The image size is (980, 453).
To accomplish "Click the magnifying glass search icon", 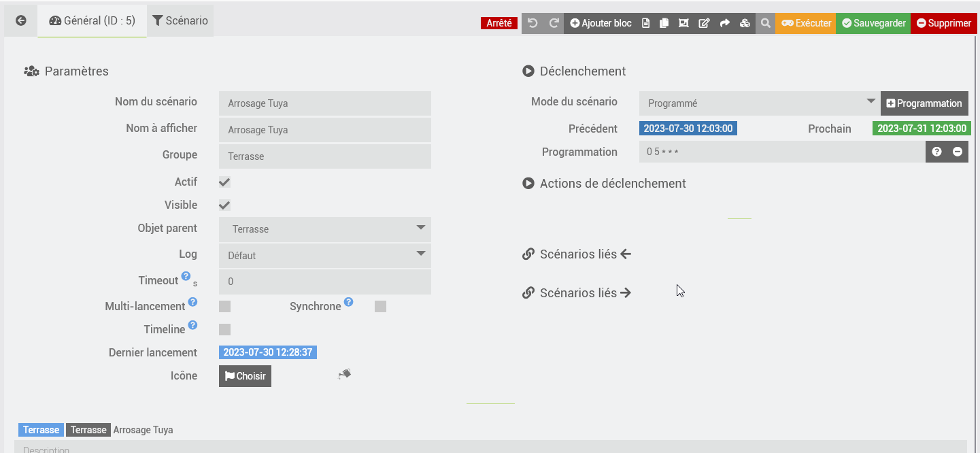I will (765, 23).
